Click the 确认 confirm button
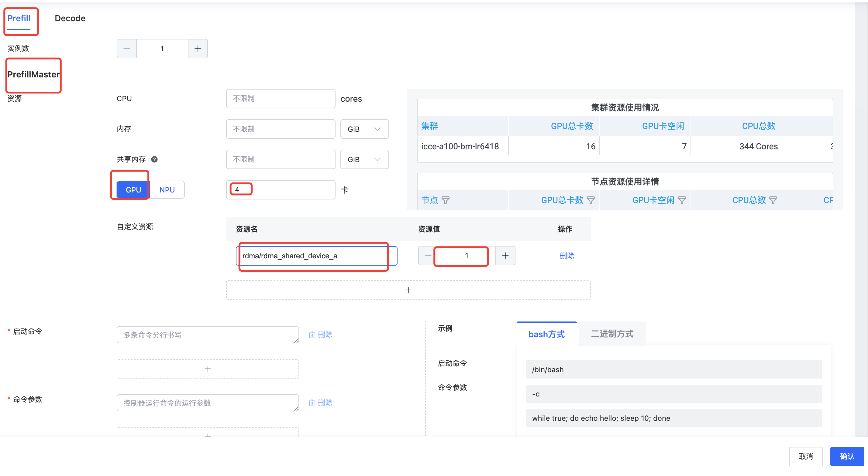The width and height of the screenshot is (868, 476). [x=847, y=457]
